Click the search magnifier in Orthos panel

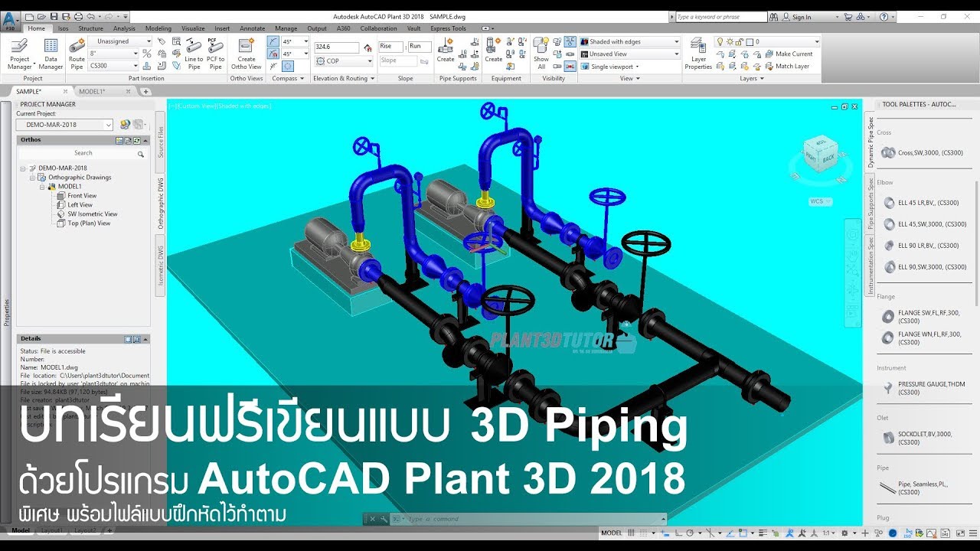[x=140, y=154]
